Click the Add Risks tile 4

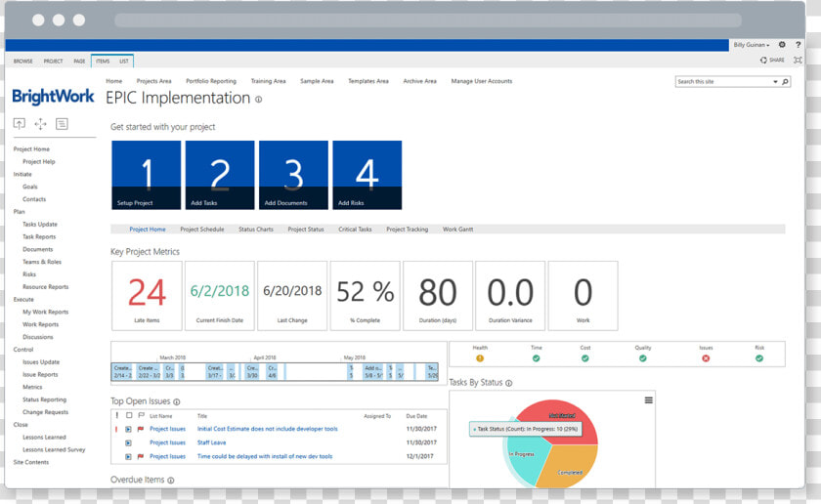[367, 175]
